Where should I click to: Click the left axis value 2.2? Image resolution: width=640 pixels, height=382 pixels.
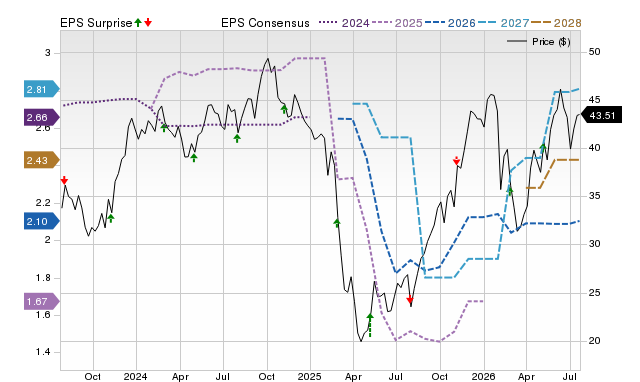click(42, 202)
